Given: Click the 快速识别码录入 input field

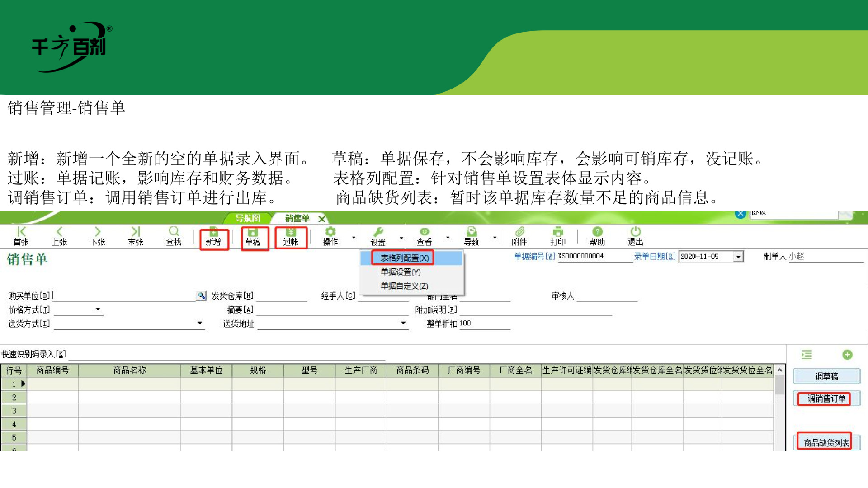Looking at the screenshot, I should pos(226,354).
